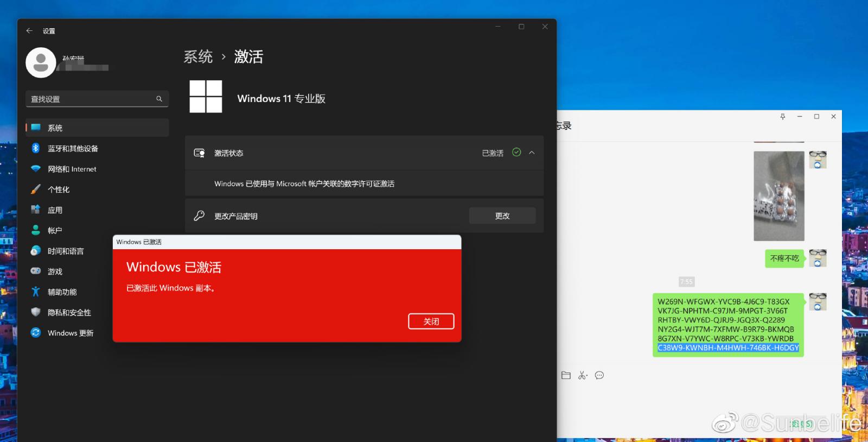868x442 pixels.
Task: Click 系统 breadcrumb in page header
Action: (198, 56)
